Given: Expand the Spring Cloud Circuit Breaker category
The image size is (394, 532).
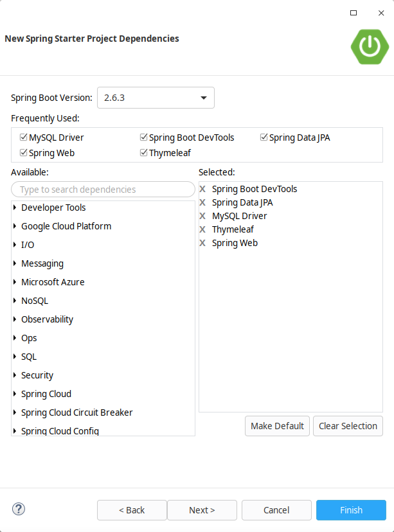Looking at the screenshot, I should 14,412.
